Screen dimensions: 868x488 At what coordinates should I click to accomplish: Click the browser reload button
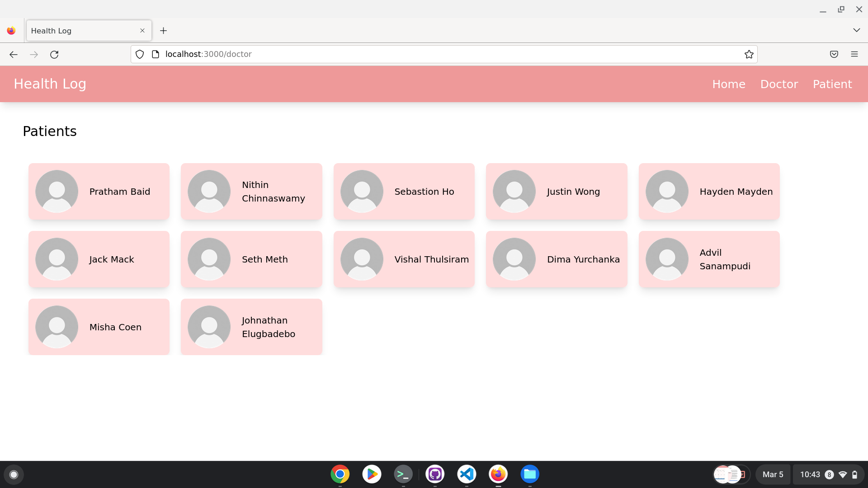(54, 54)
